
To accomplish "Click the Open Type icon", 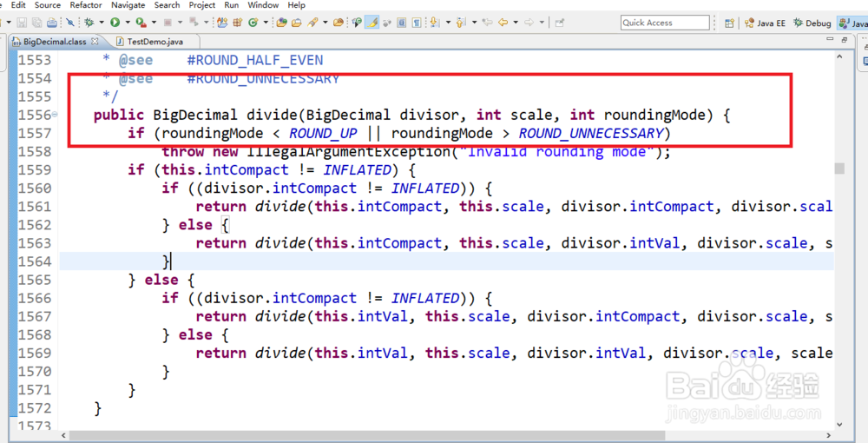I will point(282,23).
